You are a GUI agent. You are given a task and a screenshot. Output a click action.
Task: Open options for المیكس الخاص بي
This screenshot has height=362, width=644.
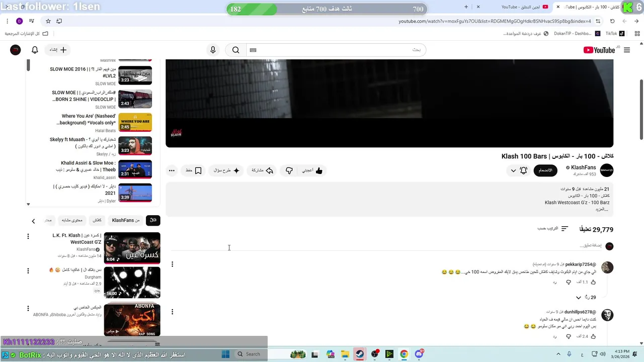[28, 308]
